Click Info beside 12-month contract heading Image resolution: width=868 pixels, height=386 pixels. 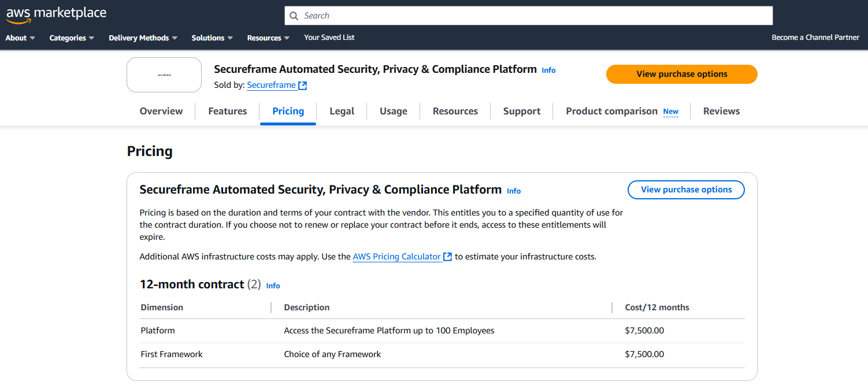click(273, 285)
